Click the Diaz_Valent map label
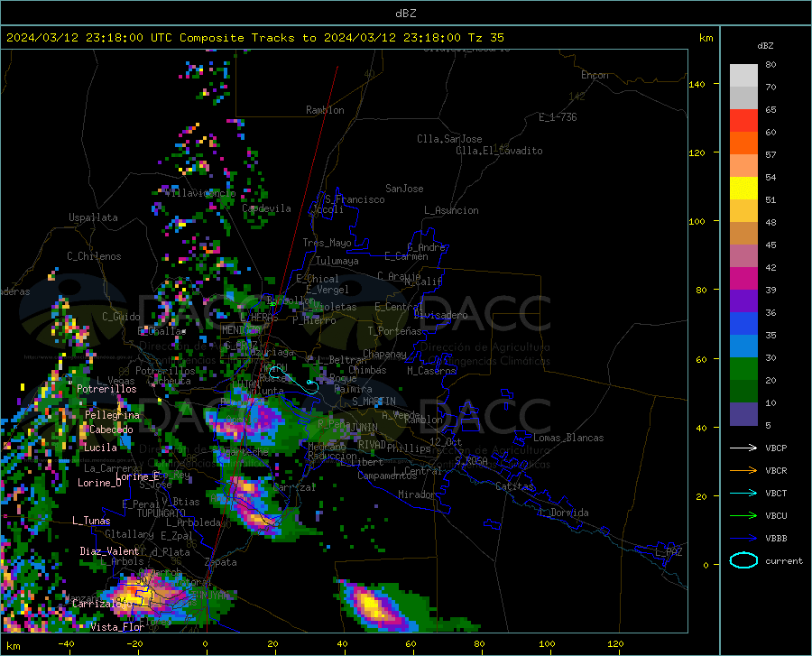Viewport: 812px width, 656px height. (x=109, y=551)
